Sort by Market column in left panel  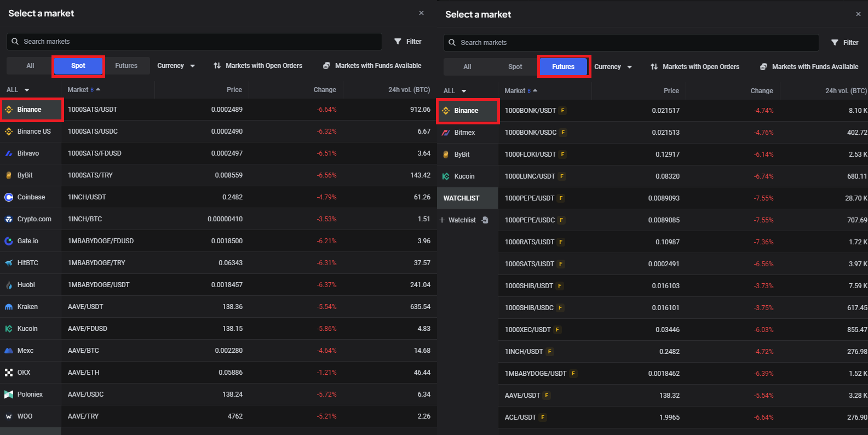(84, 90)
